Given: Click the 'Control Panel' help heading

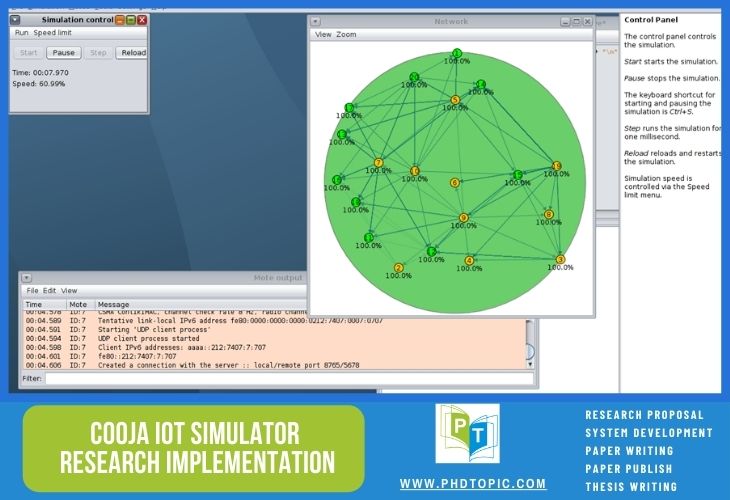Looking at the screenshot, I should [651, 20].
